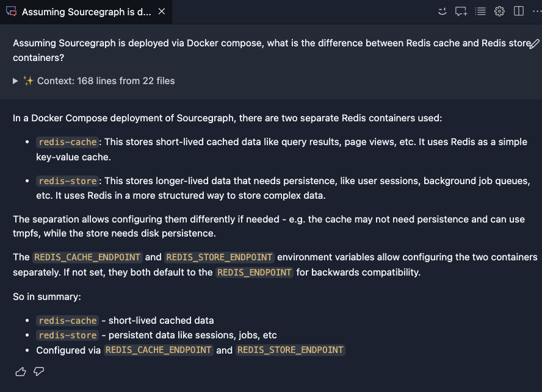Click the 'Context: 168 lines from 22 files' label
Screen dimensions: 542x392
[106, 80]
